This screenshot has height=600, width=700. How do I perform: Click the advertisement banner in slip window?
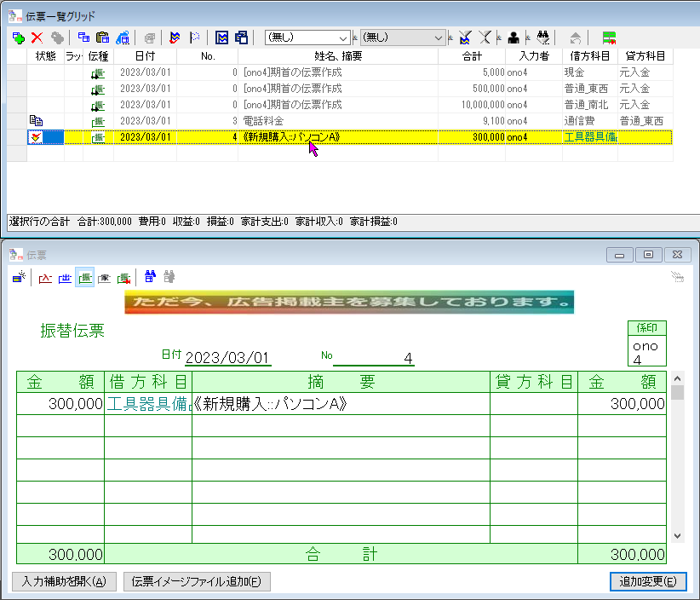[x=349, y=302]
